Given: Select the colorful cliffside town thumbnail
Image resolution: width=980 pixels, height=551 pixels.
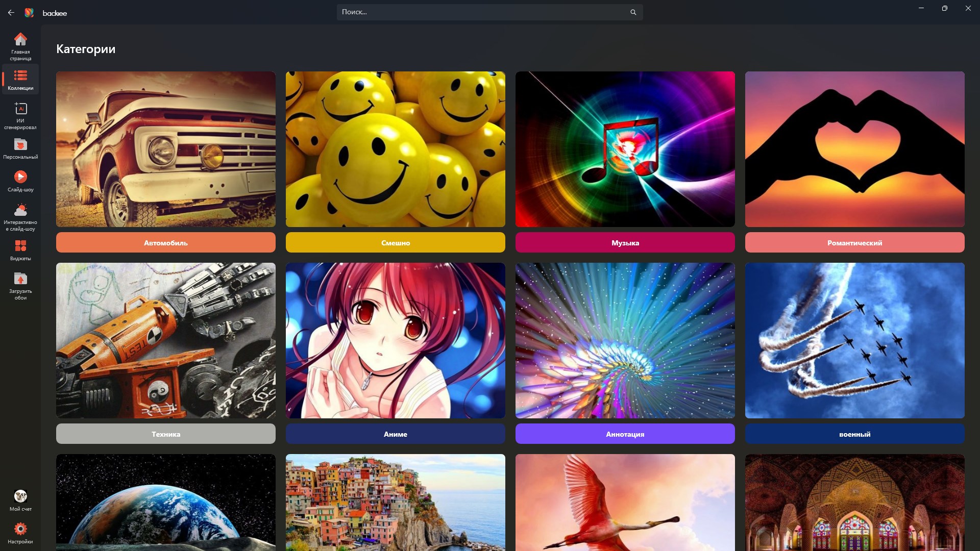Looking at the screenshot, I should 396,503.
